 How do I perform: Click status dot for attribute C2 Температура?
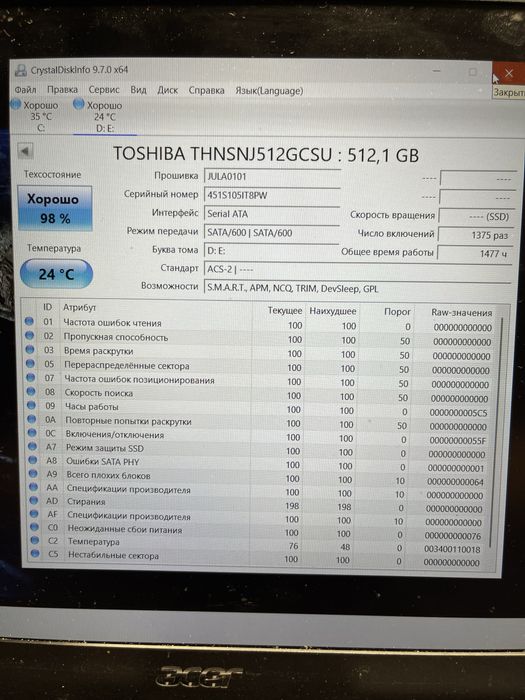(x=35, y=541)
